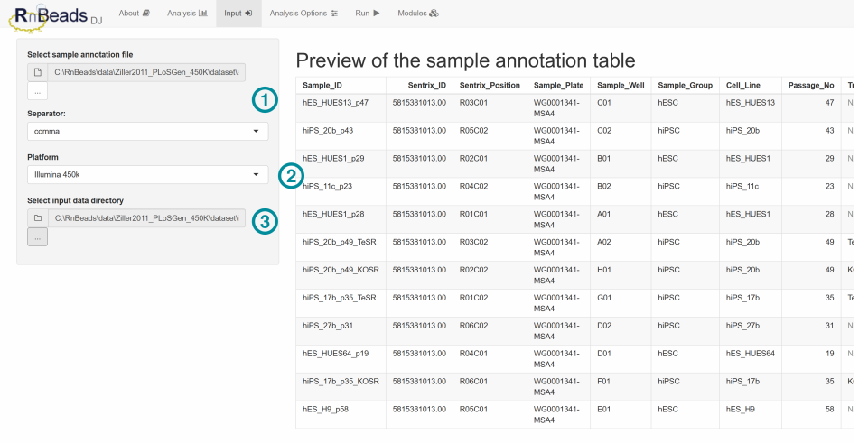Click the Passage_No column header
The width and height of the screenshot is (868, 443).
click(811, 84)
